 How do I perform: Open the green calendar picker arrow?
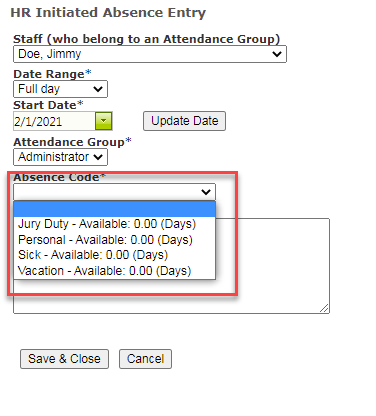click(104, 121)
